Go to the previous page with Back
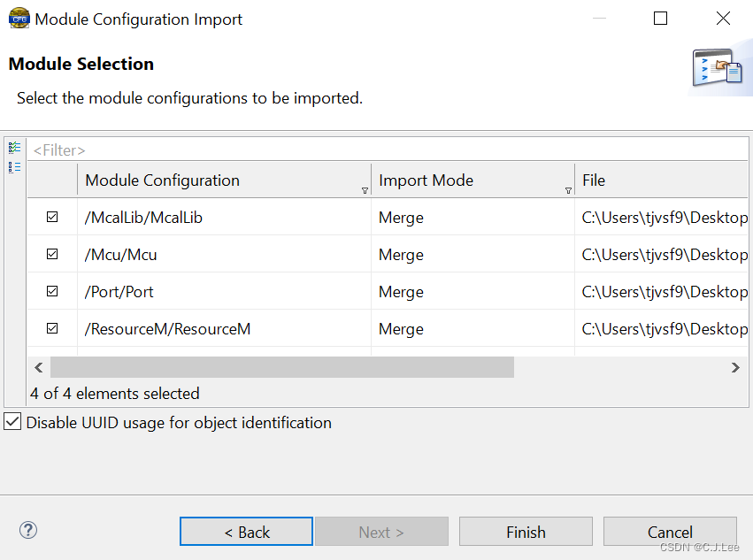This screenshot has width=753, height=560. (246, 532)
